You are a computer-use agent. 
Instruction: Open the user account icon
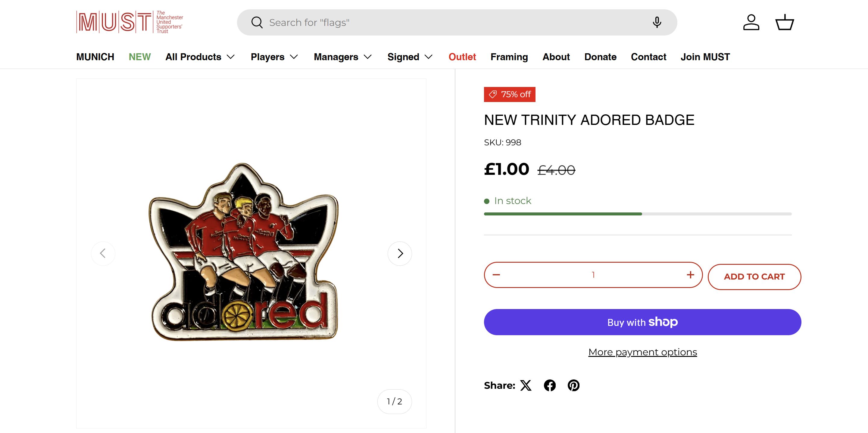tap(751, 23)
